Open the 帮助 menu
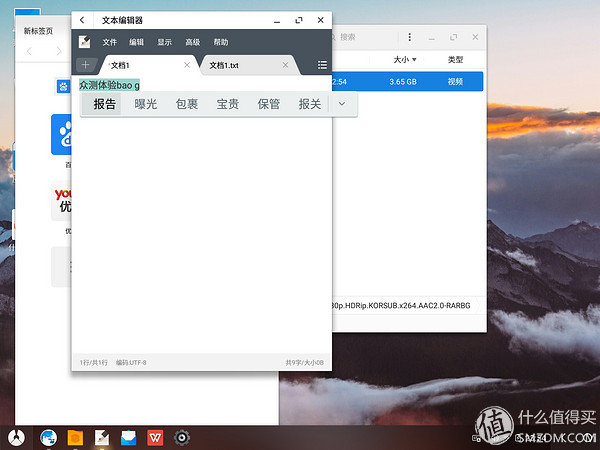Image resolution: width=600 pixels, height=450 pixels. [221, 42]
